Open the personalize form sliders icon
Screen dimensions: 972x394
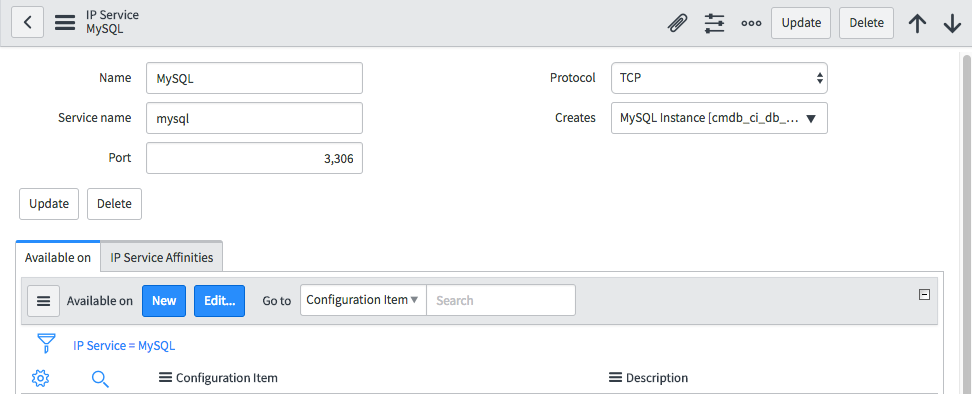(x=714, y=23)
